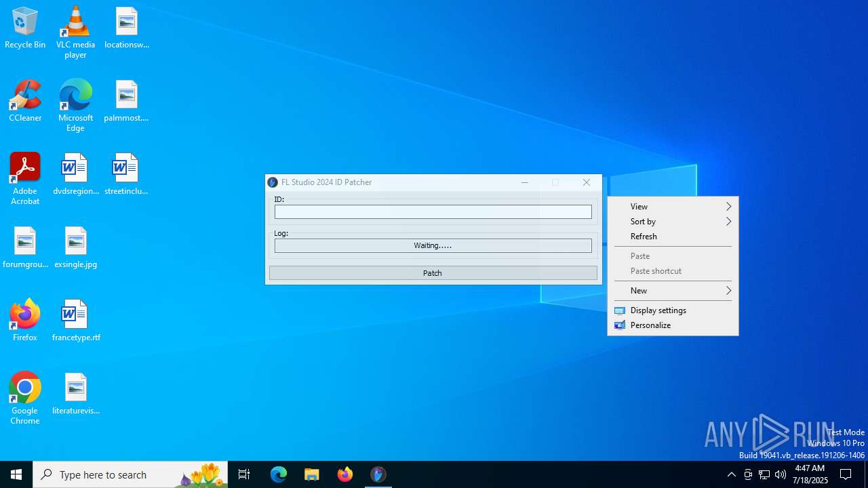Expand the Sort by submenu
The width and height of the screenshot is (868, 488).
click(673, 222)
